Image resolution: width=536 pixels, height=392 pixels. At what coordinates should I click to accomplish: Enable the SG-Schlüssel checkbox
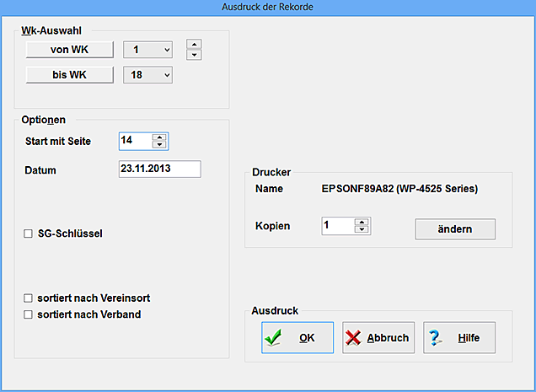[29, 233]
